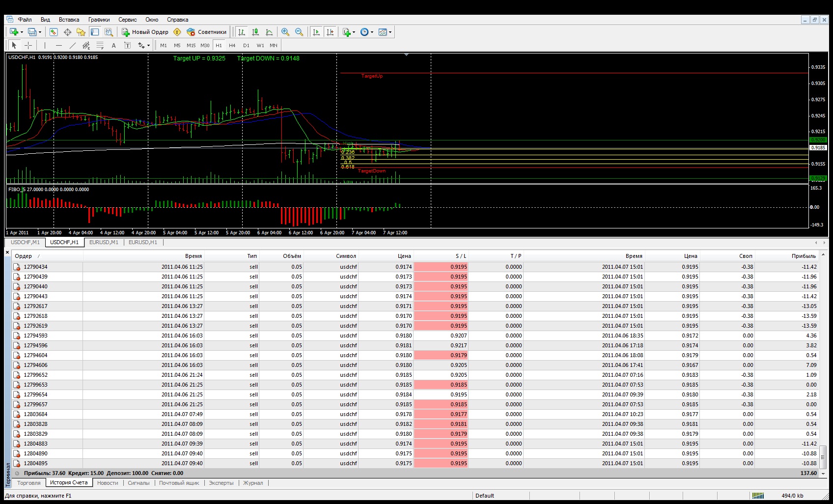Open the Вставка menu
Image resolution: width=833 pixels, height=504 pixels.
(x=69, y=20)
